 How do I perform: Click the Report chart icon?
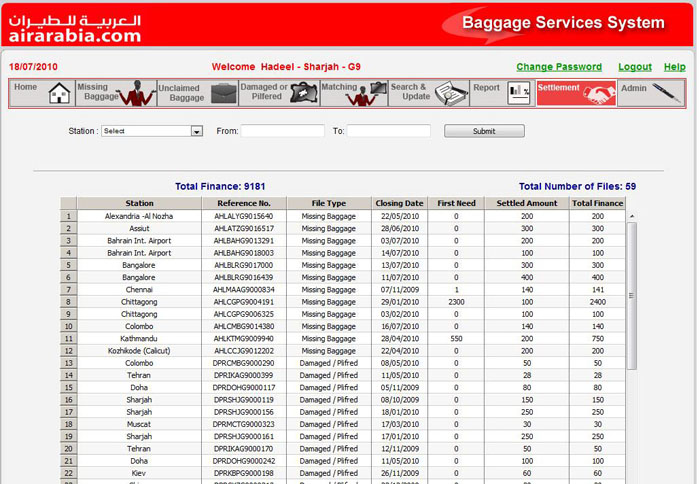[519, 94]
